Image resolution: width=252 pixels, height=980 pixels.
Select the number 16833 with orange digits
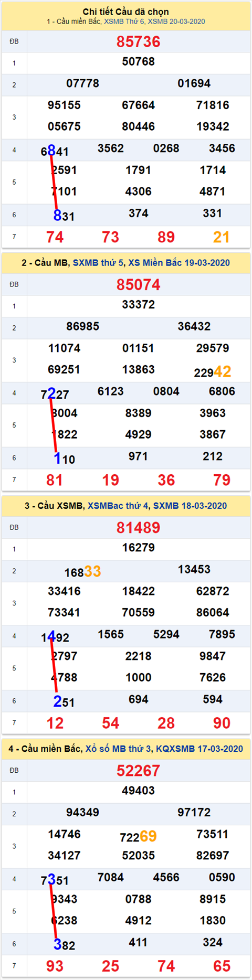click(83, 571)
